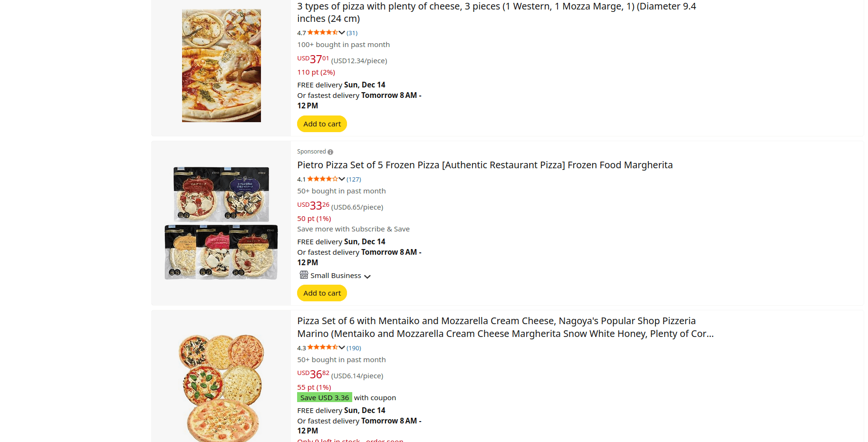Click the Save USD 3.36 coupon badge

325,397
